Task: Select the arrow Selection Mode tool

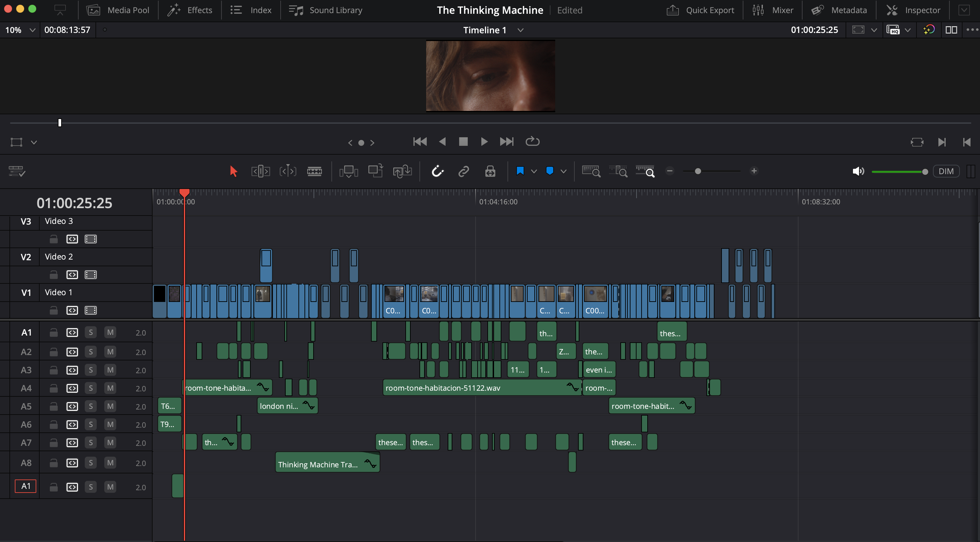Action: tap(233, 171)
